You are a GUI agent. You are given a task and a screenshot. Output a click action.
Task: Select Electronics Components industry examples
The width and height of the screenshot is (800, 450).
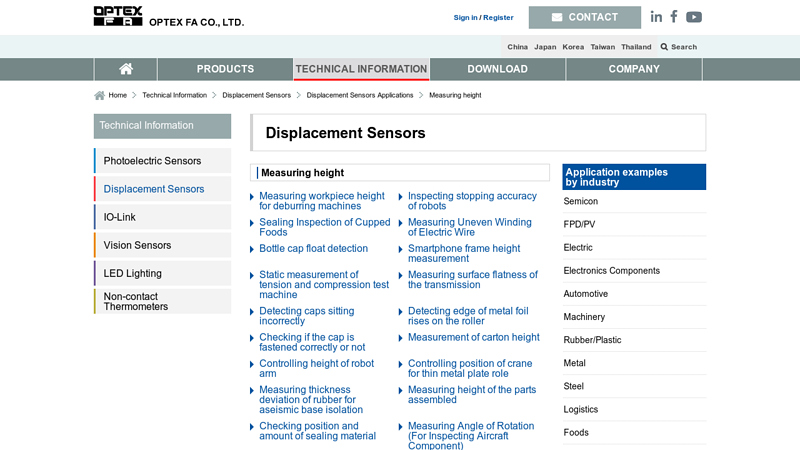(x=611, y=270)
